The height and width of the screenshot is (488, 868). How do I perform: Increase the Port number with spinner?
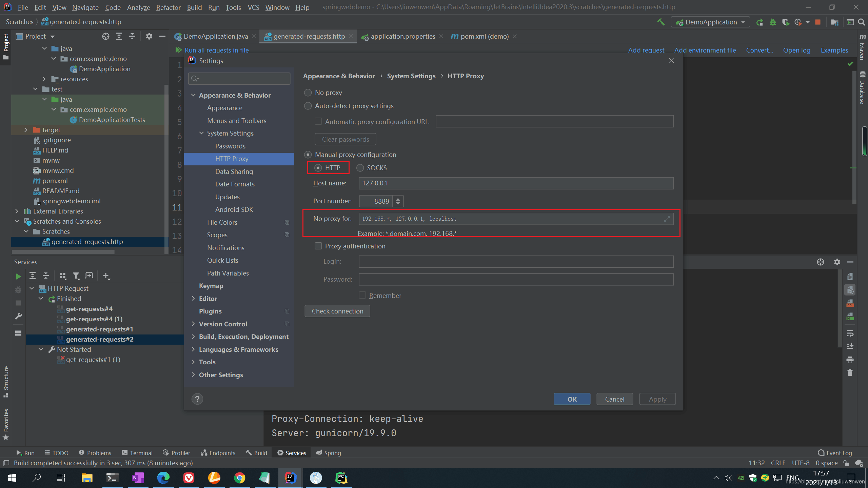point(398,199)
